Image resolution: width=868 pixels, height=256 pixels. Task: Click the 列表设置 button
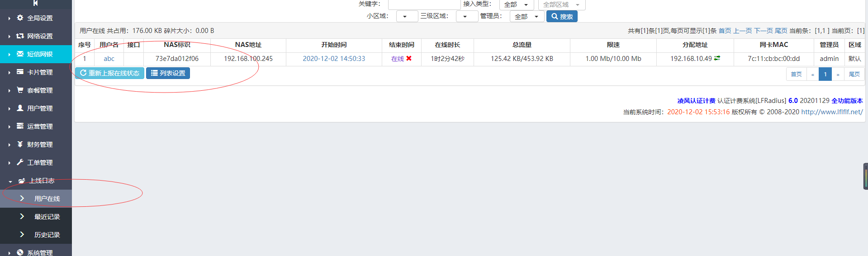168,73
